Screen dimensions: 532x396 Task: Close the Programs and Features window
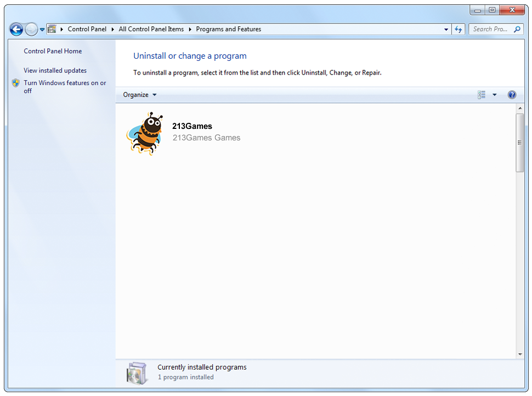click(x=512, y=10)
